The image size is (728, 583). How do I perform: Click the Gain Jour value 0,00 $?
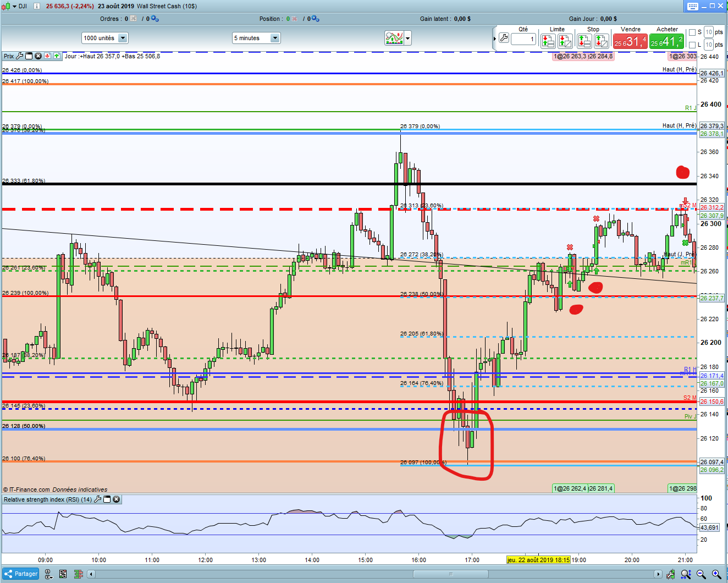[609, 19]
